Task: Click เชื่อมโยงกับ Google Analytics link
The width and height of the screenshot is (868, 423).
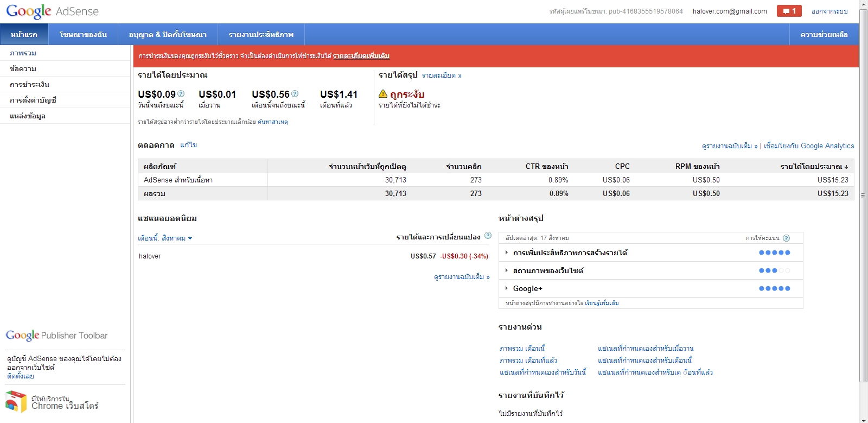Action: (x=809, y=146)
